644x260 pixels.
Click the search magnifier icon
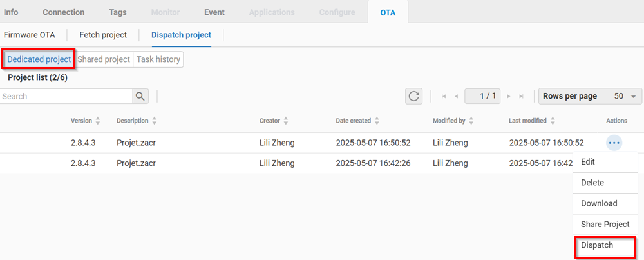140,96
